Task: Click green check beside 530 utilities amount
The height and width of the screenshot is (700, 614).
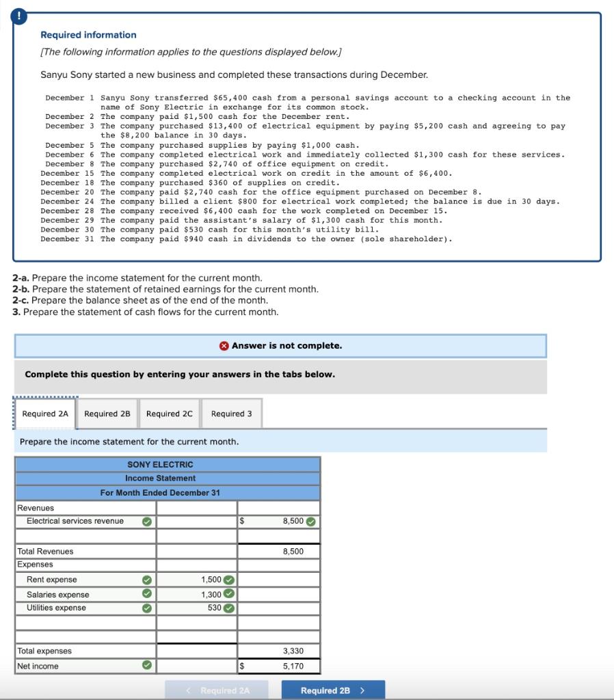Action: [x=228, y=608]
